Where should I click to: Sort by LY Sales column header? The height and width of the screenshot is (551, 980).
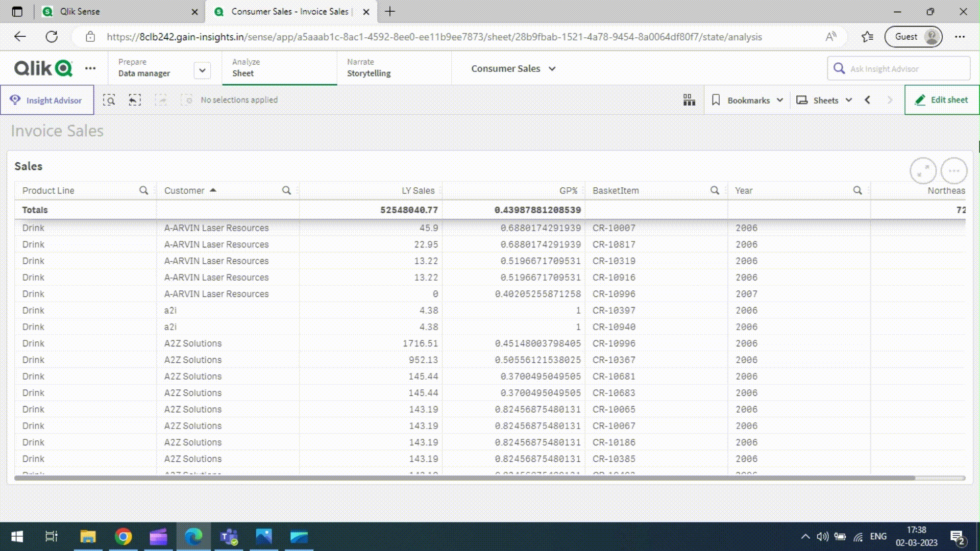(418, 190)
